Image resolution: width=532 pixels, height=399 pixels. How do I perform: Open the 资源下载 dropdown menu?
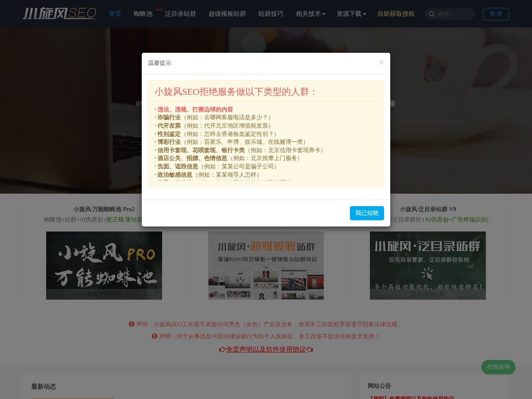pyautogui.click(x=351, y=14)
